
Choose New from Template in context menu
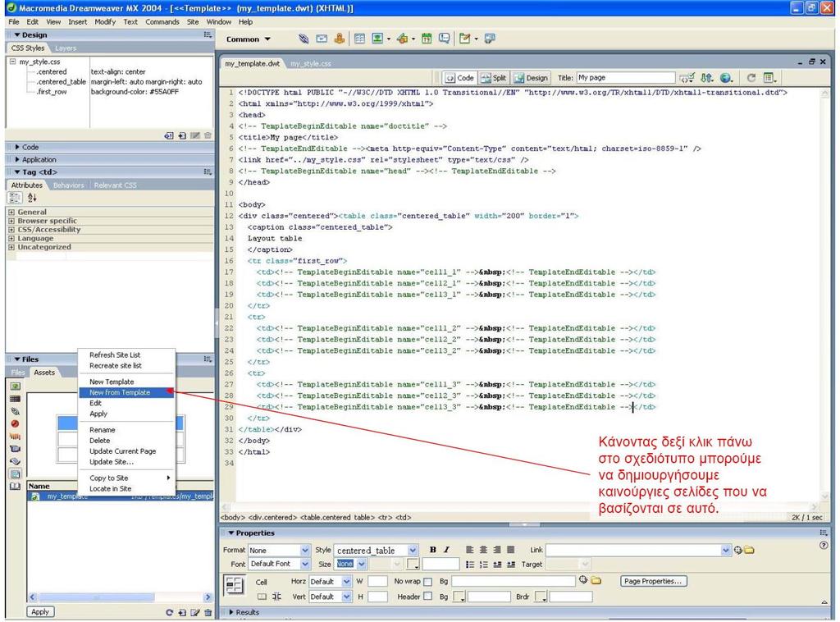126,393
